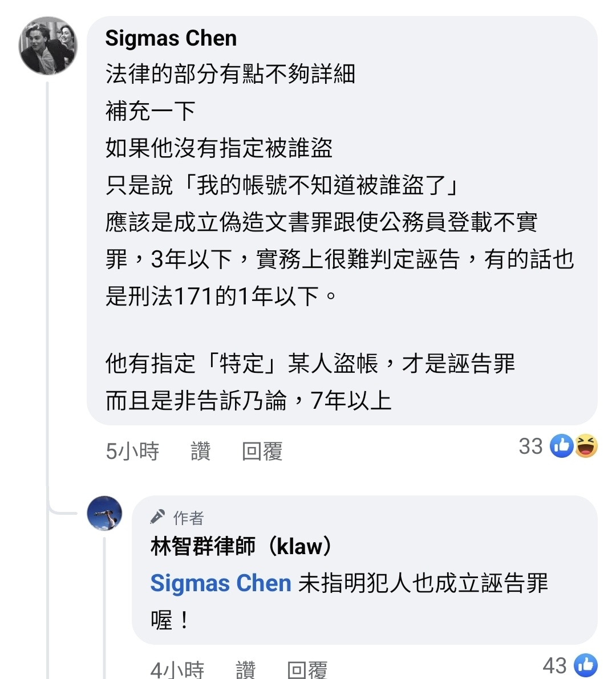Open Sigmas Chen's profile picture
The height and width of the screenshot is (679, 616).
tap(48, 46)
